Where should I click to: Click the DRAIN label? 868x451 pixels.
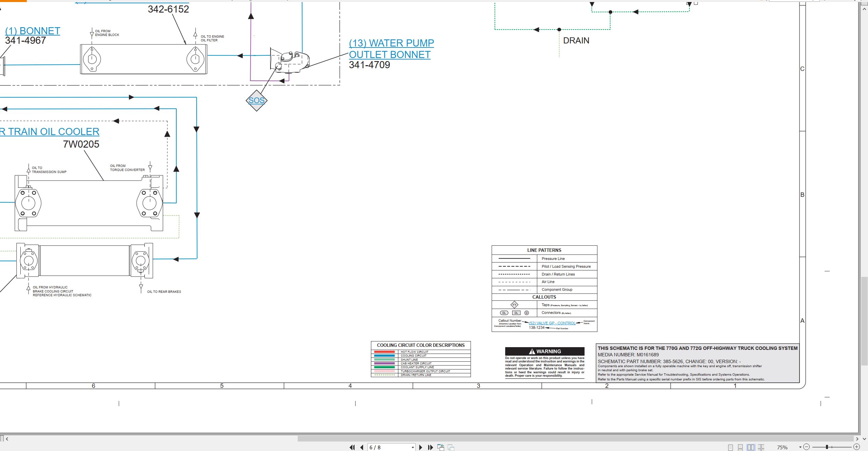(576, 40)
